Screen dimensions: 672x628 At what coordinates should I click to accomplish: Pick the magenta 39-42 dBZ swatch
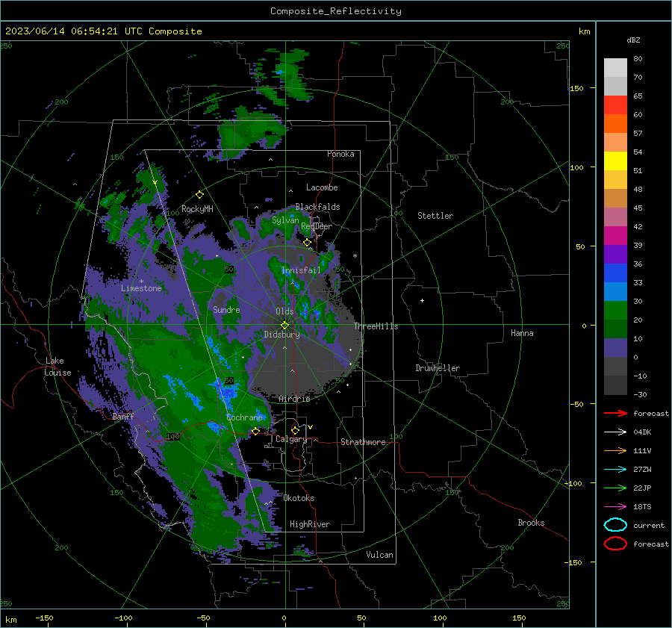[x=615, y=236]
